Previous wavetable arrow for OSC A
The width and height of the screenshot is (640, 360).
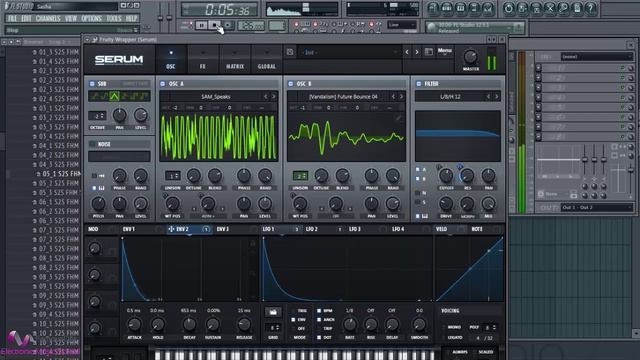[266, 97]
